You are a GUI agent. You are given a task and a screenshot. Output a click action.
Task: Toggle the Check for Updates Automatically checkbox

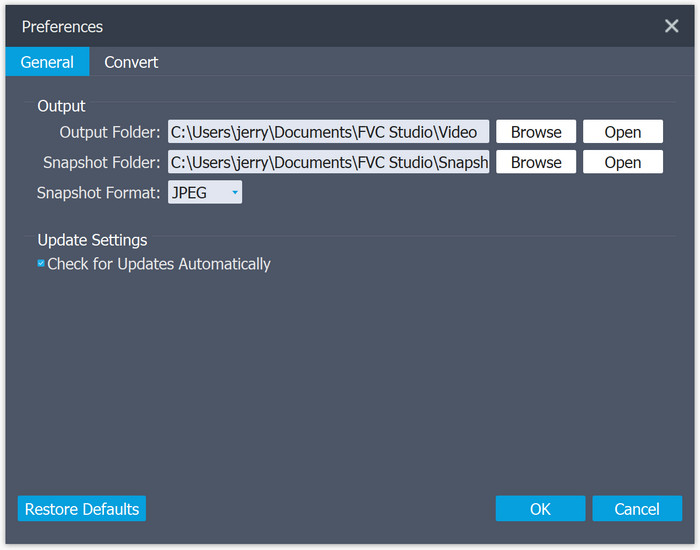(x=41, y=264)
